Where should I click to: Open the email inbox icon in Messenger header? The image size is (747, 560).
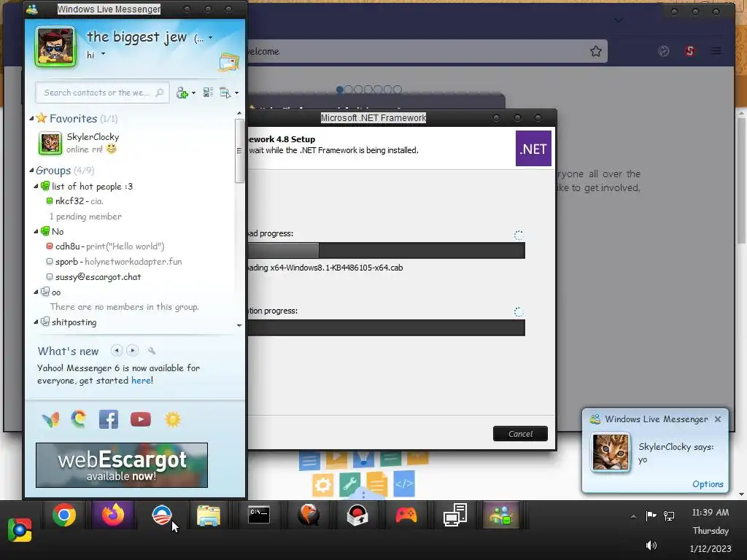[228, 62]
